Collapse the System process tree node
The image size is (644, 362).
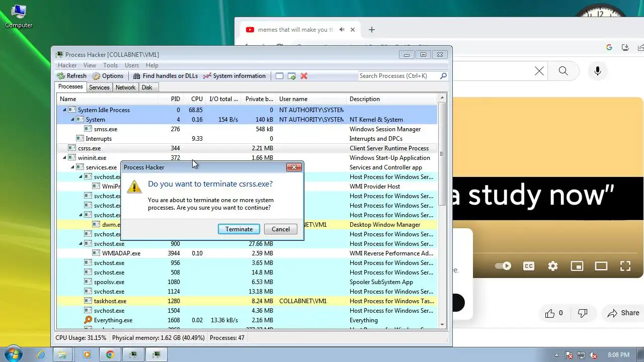(x=72, y=120)
